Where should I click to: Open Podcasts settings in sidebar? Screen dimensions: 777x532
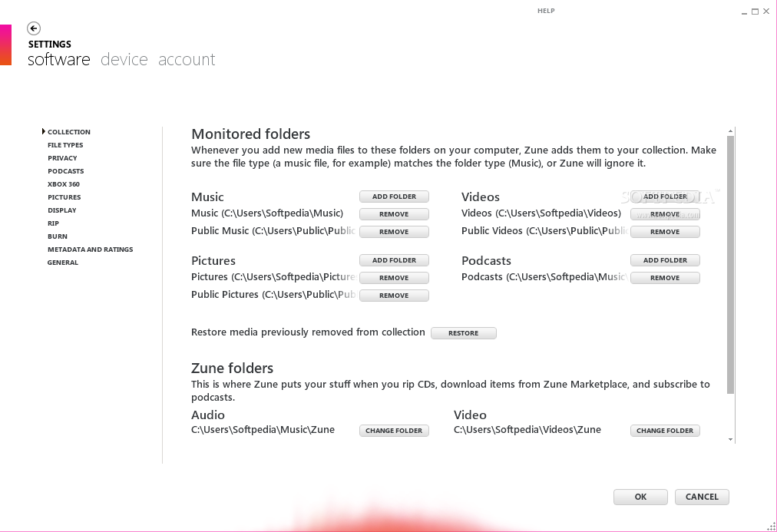pyautogui.click(x=66, y=171)
